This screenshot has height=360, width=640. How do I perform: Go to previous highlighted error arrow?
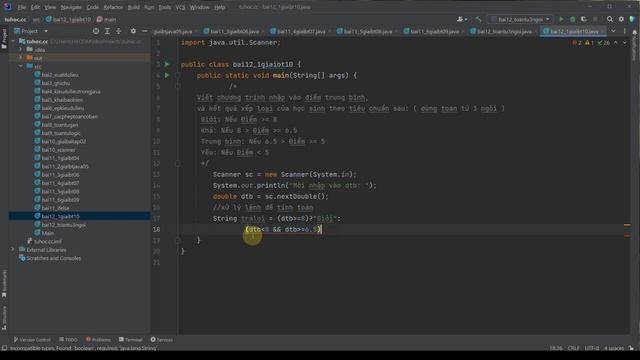point(616,42)
